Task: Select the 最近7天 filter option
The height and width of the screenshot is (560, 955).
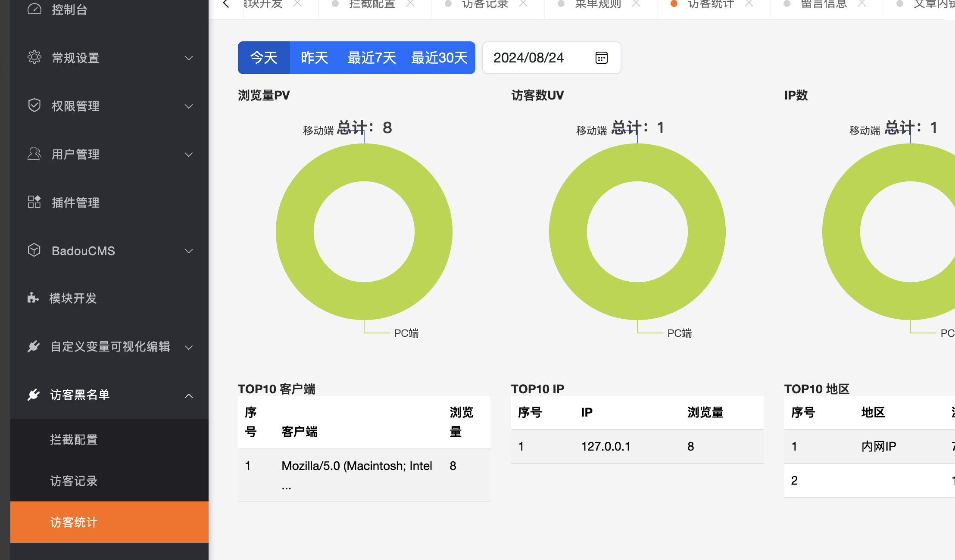Action: tap(371, 58)
